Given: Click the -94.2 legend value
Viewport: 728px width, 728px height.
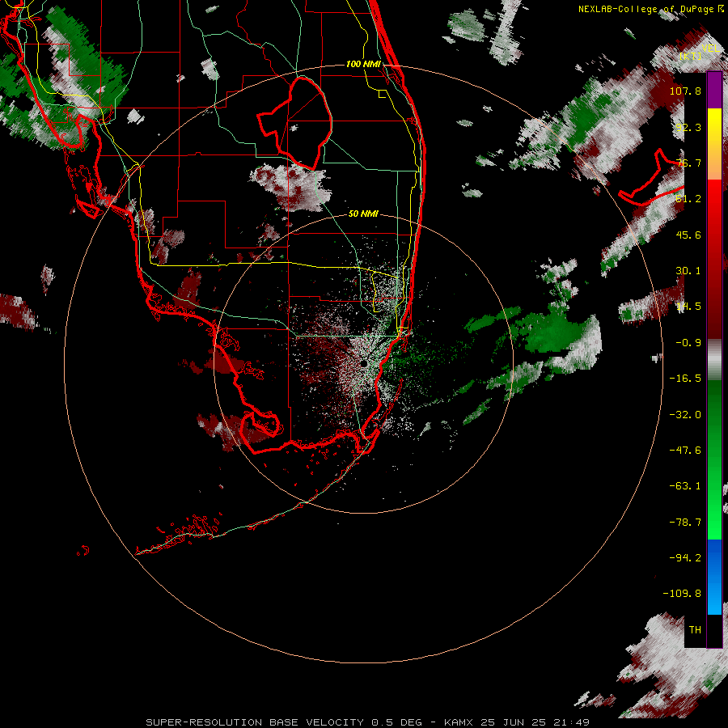Looking at the screenshot, I should coord(685,558).
